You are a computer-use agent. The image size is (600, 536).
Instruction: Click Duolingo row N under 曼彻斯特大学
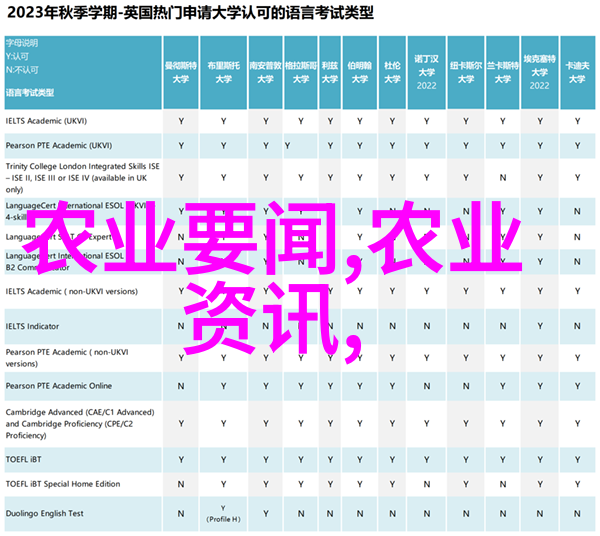pos(181,514)
